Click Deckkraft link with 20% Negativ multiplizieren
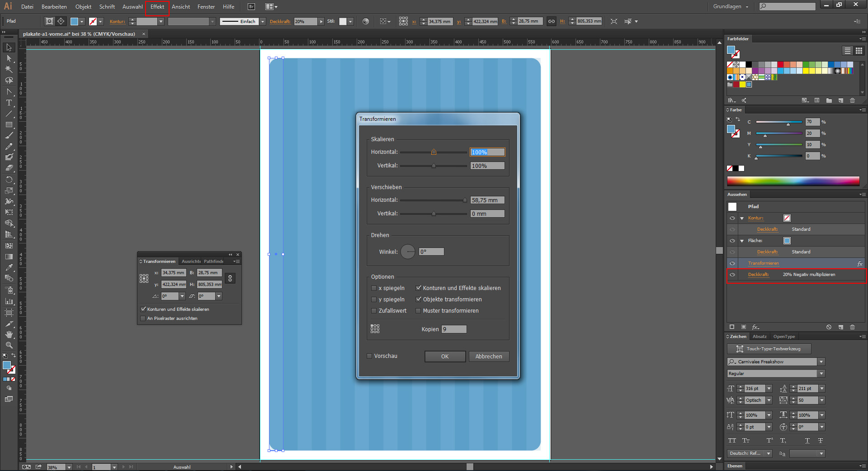Image resolution: width=868 pixels, height=471 pixels. click(x=758, y=275)
